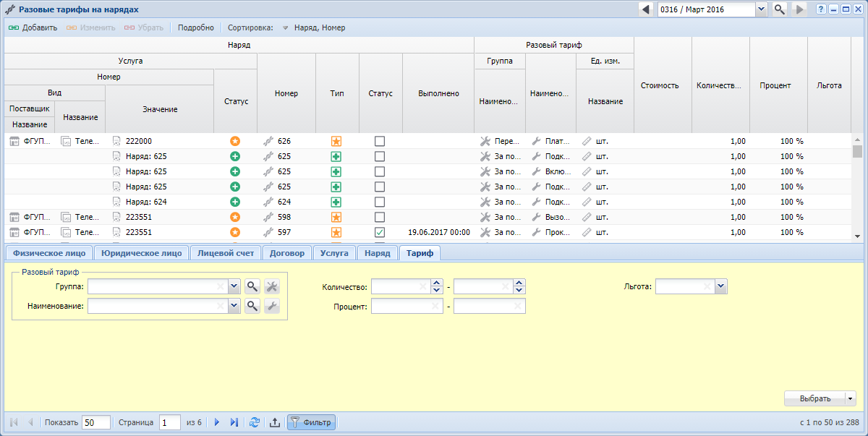
Task: Click the period search magnifier icon
Action: click(780, 9)
